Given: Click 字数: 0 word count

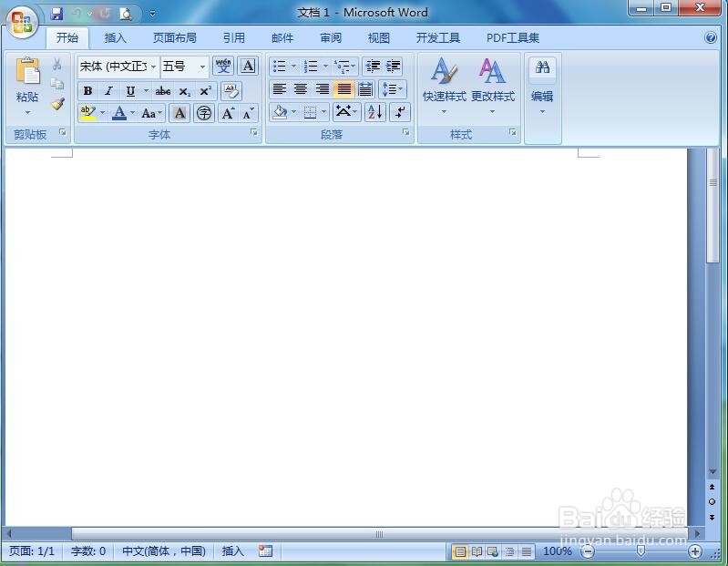Looking at the screenshot, I should pos(88,551).
